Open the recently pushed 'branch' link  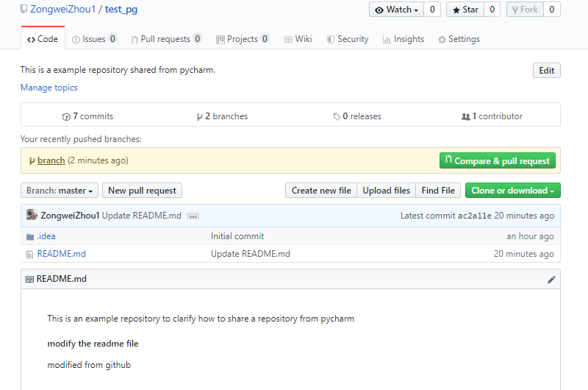[x=51, y=160]
